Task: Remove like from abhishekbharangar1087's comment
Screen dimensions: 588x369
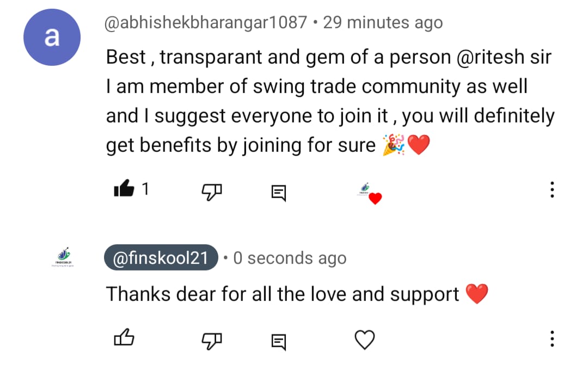Action: [124, 189]
